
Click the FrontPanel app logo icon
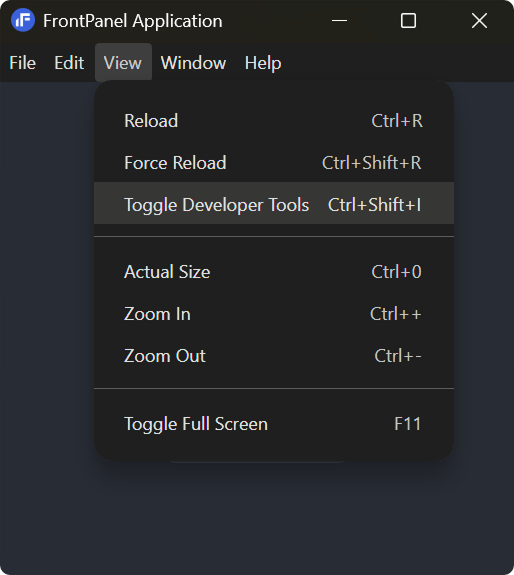(23, 20)
